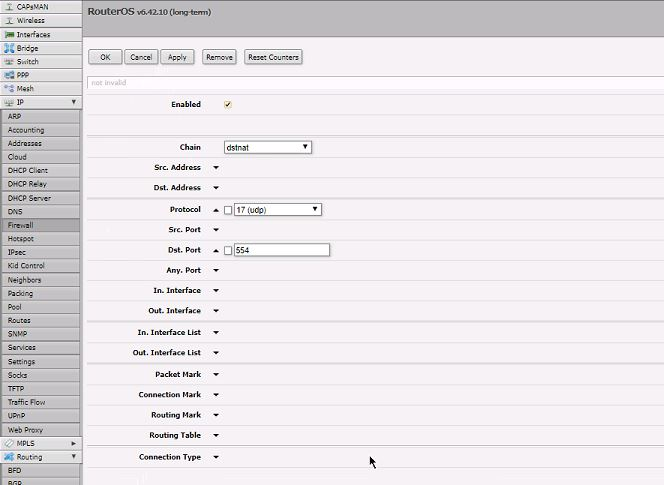Collapse the Routing submenu arrow
The width and height of the screenshot is (664, 485).
point(74,457)
